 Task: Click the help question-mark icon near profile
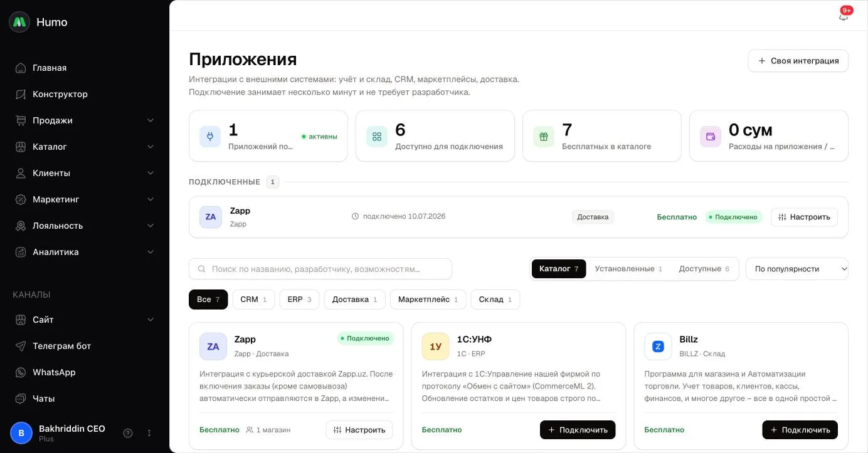(128, 433)
